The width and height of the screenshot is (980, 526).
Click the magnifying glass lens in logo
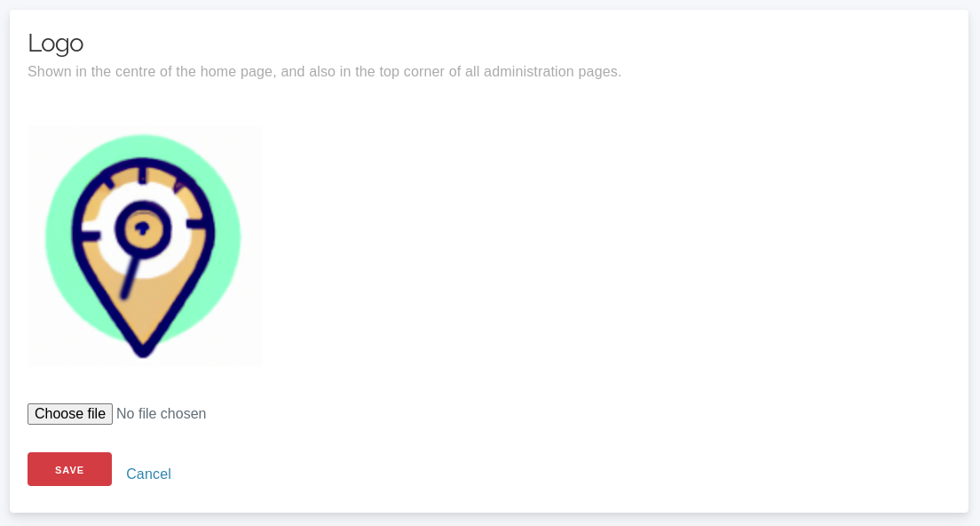[x=142, y=228]
